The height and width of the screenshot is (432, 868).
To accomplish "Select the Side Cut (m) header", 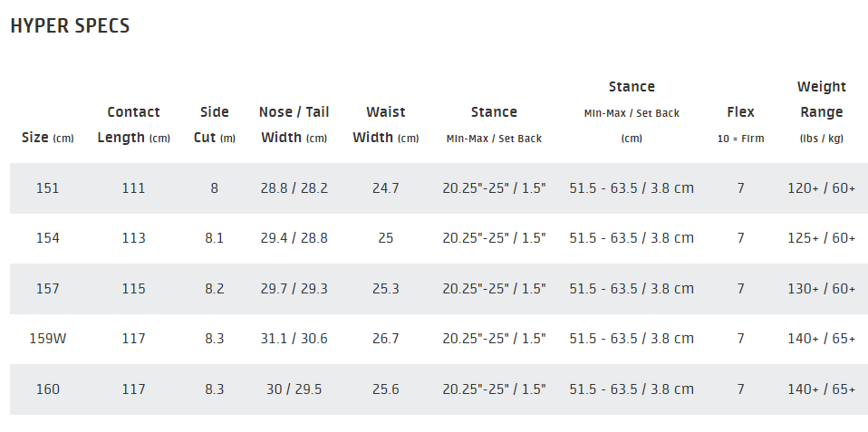I will click(214, 125).
